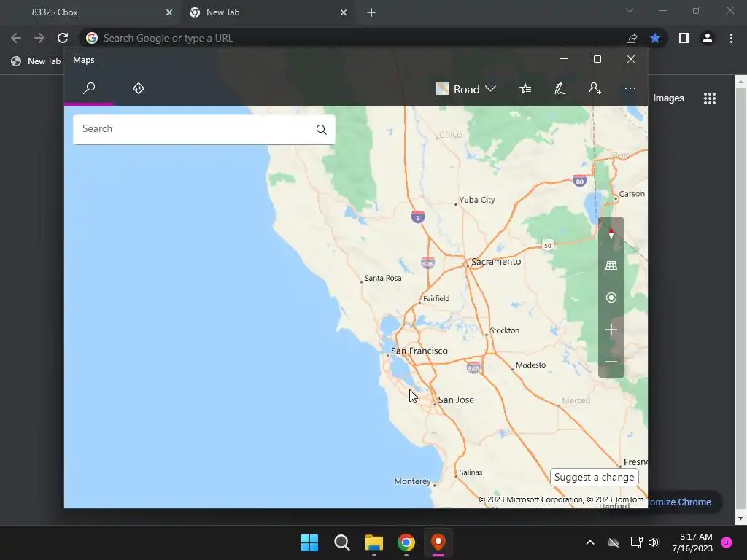Toggle tilt map view grid icon

(611, 265)
